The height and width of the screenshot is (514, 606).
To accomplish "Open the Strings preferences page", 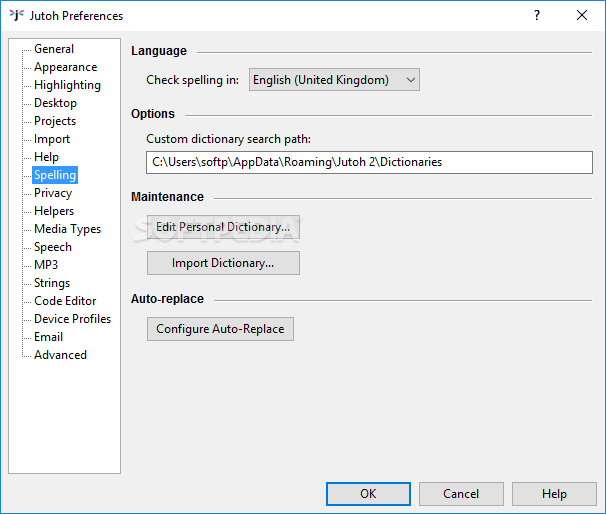I will [52, 283].
